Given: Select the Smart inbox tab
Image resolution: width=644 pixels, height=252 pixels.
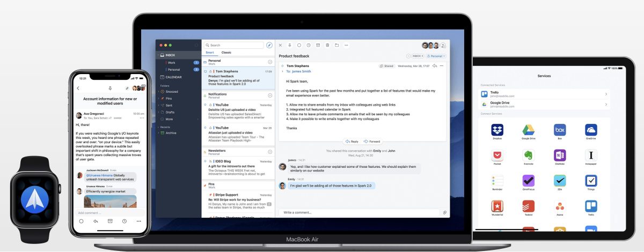Looking at the screenshot, I should tap(209, 53).
